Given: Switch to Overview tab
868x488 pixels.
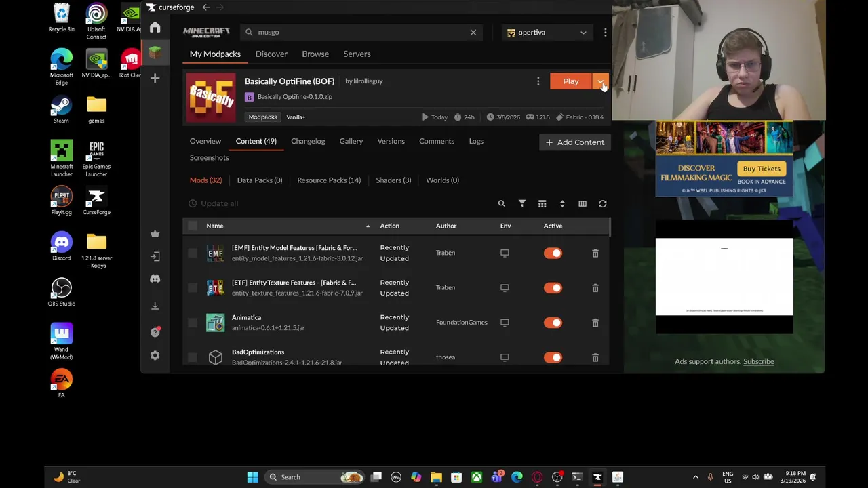Looking at the screenshot, I should 205,141.
